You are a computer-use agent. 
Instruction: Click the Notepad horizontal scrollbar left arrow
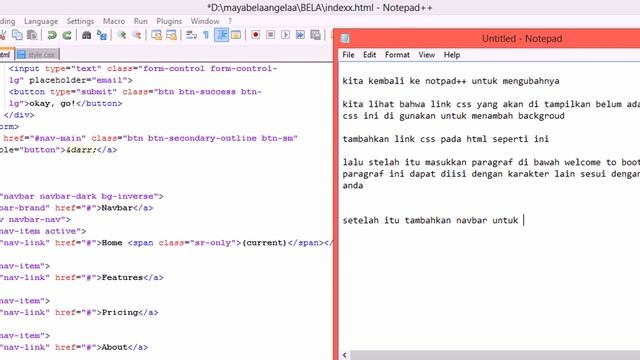point(344,355)
